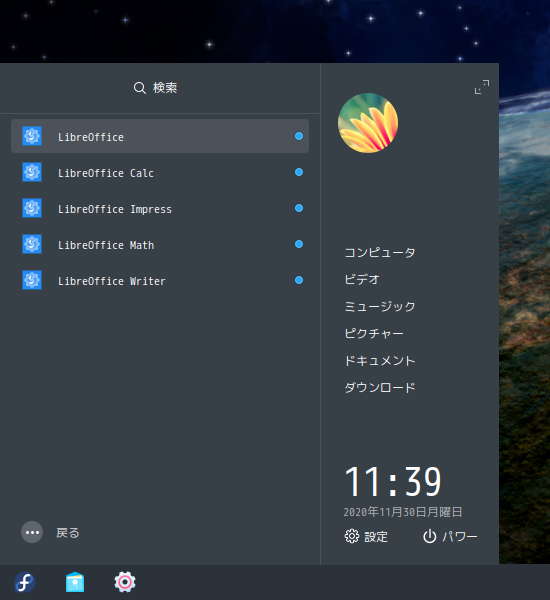550x600 pixels.
Task: Switch launcher to fullscreen mode
Action: click(482, 87)
